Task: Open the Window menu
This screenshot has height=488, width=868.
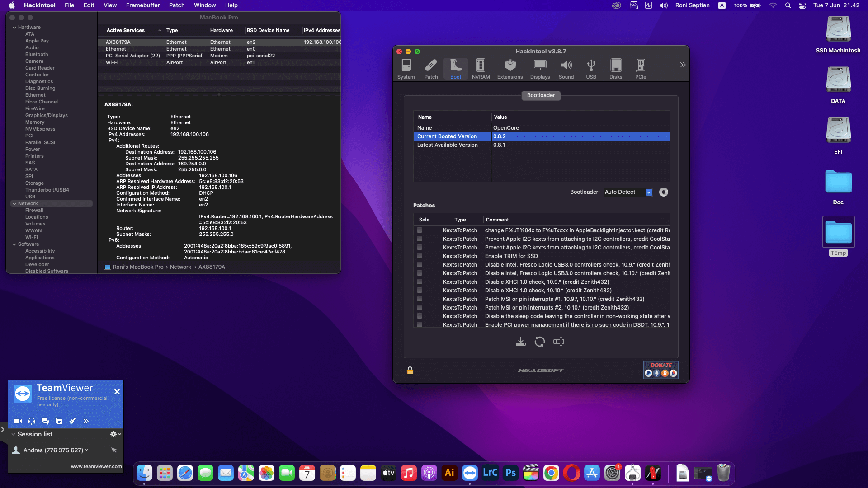Action: coord(205,5)
